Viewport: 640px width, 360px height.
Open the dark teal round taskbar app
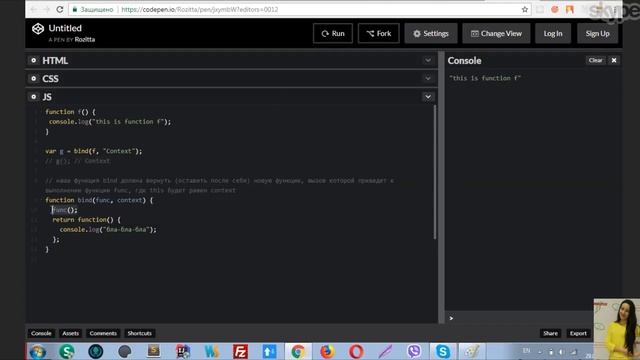tap(96, 351)
